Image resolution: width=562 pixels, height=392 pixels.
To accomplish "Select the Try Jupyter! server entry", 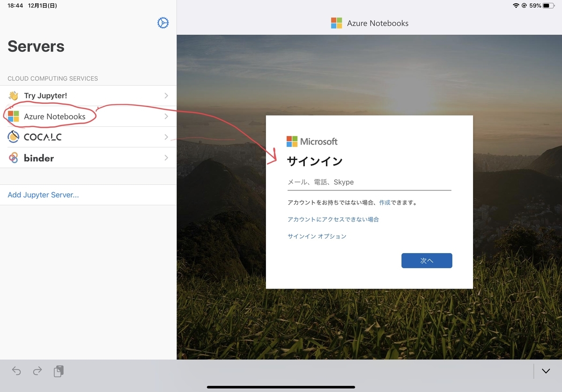I will tap(88, 95).
